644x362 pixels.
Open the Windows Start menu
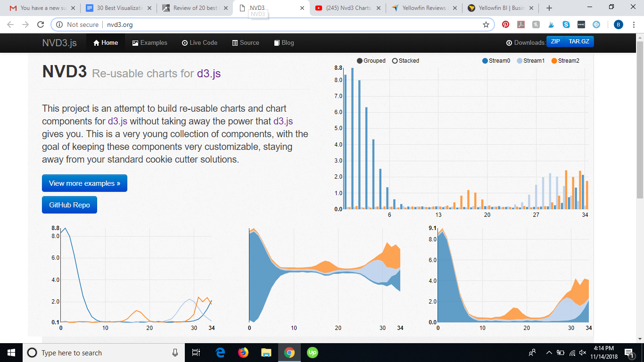click(x=11, y=353)
